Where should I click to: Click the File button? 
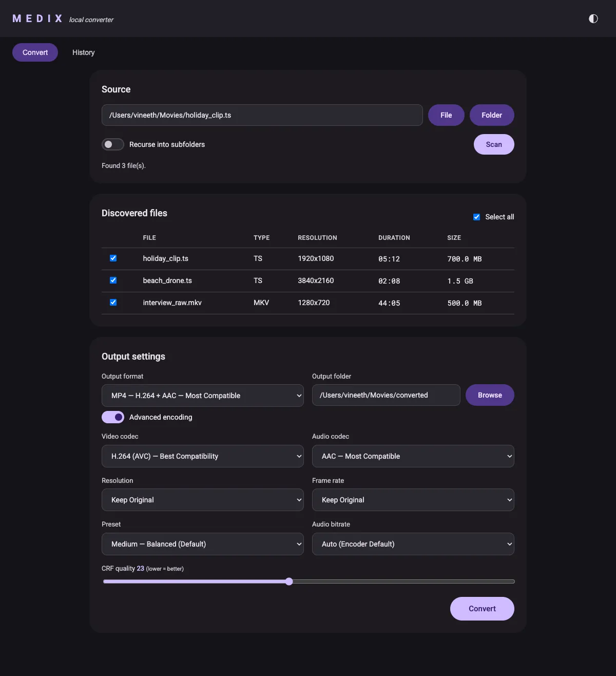pyautogui.click(x=446, y=115)
